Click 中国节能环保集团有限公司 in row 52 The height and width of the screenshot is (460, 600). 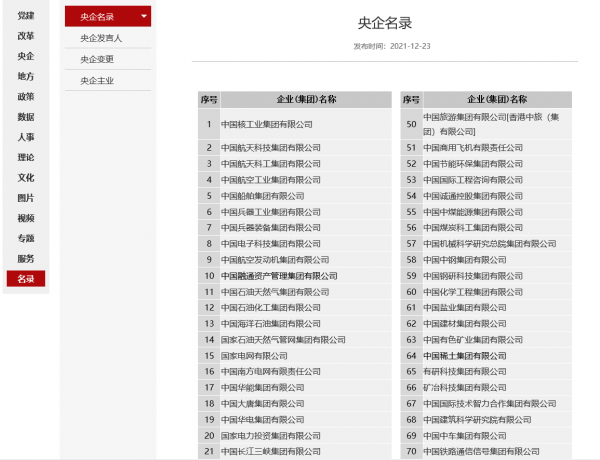[x=473, y=164]
